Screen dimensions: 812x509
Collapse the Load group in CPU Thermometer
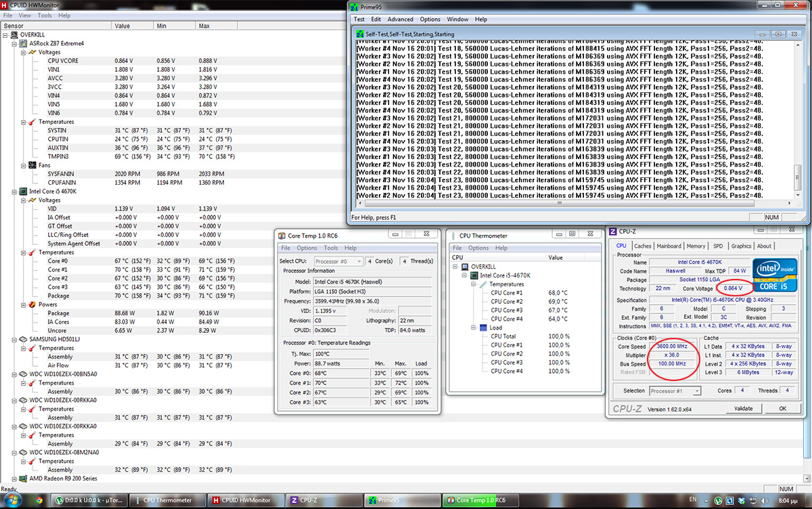click(x=473, y=328)
